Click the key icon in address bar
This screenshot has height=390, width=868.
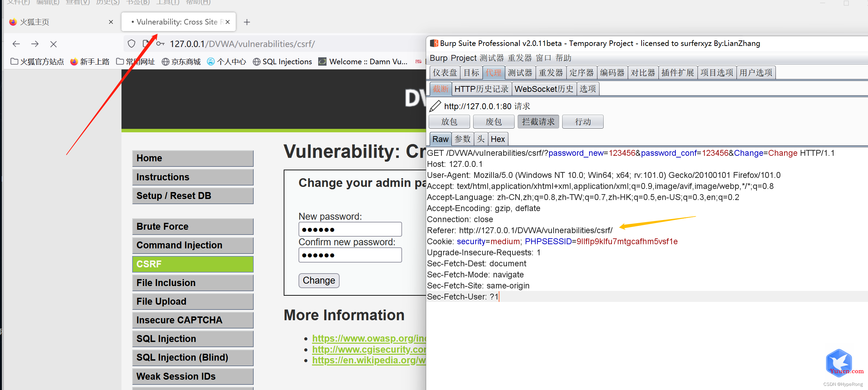pyautogui.click(x=160, y=44)
